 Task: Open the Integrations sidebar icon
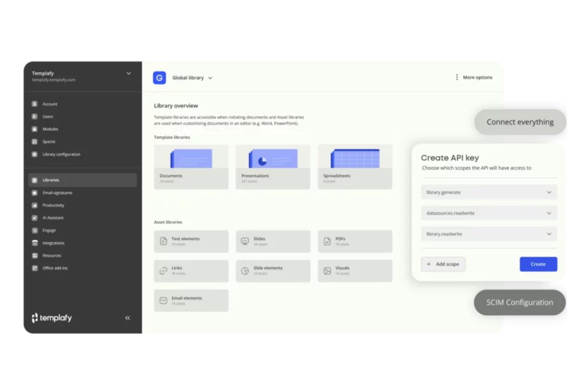[35, 243]
